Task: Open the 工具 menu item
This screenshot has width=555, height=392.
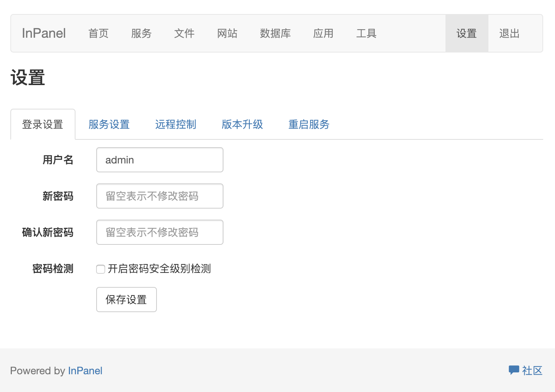Action: 366,34
